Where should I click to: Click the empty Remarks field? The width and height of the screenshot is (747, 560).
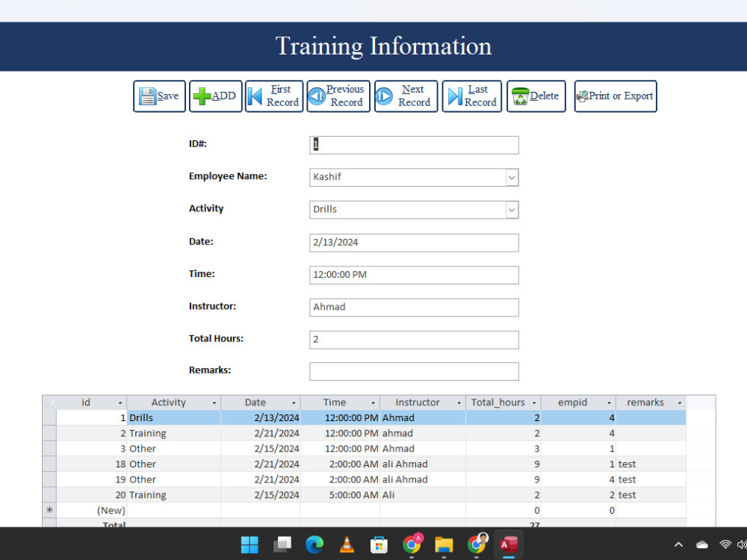tap(414, 371)
